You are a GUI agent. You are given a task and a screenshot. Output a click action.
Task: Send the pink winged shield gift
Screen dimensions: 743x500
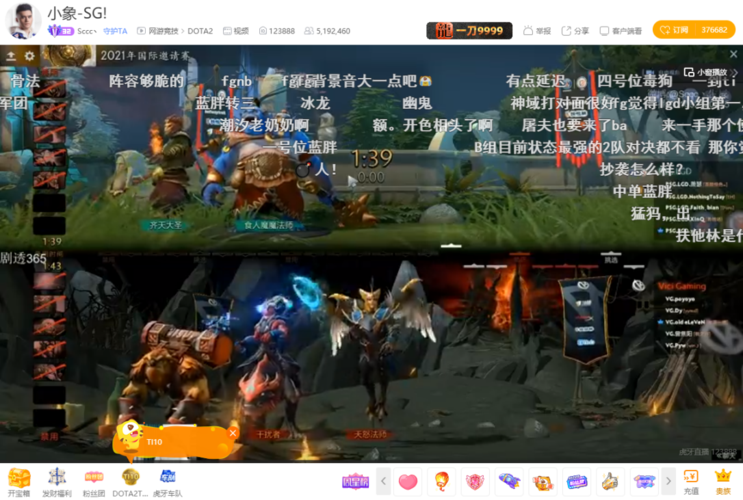point(475,482)
